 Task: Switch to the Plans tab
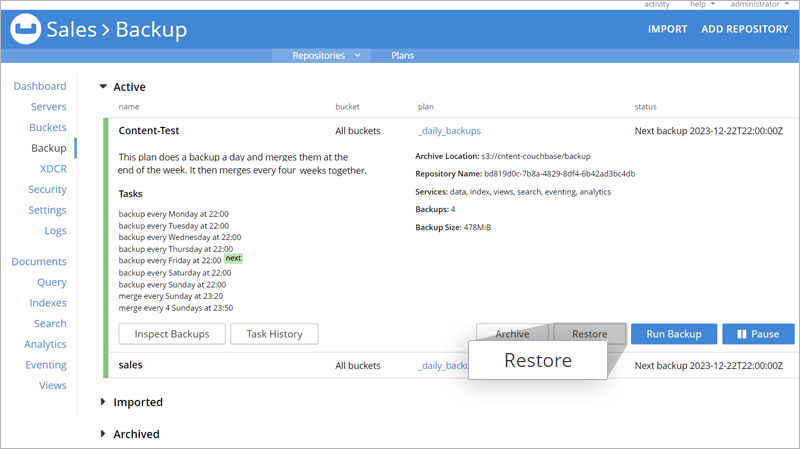pyautogui.click(x=403, y=55)
